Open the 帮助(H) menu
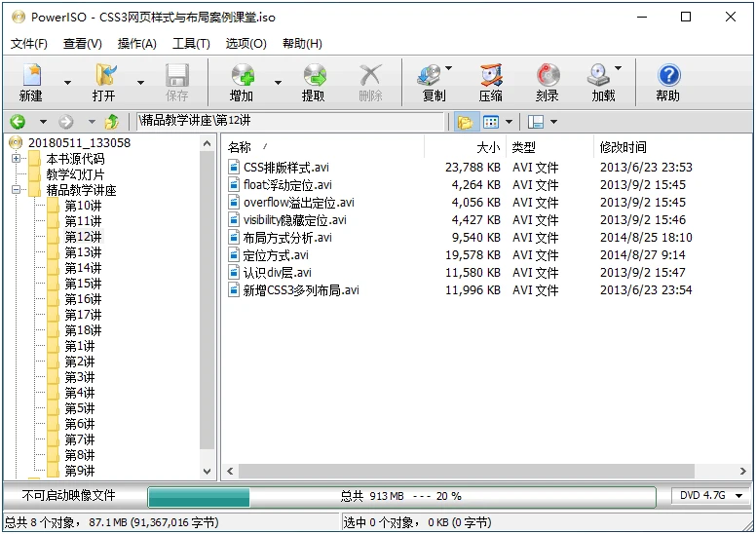756x534 pixels. pyautogui.click(x=302, y=44)
